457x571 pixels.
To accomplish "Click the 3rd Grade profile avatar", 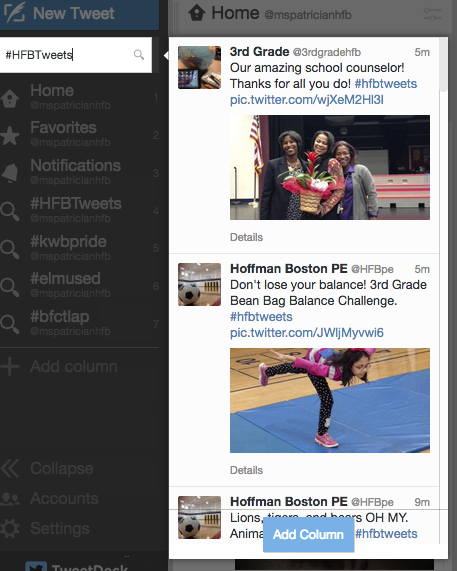I will click(x=199, y=67).
